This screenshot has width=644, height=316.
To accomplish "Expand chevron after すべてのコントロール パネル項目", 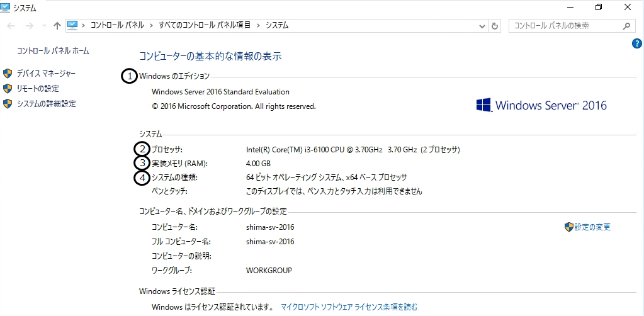I will point(258,25).
